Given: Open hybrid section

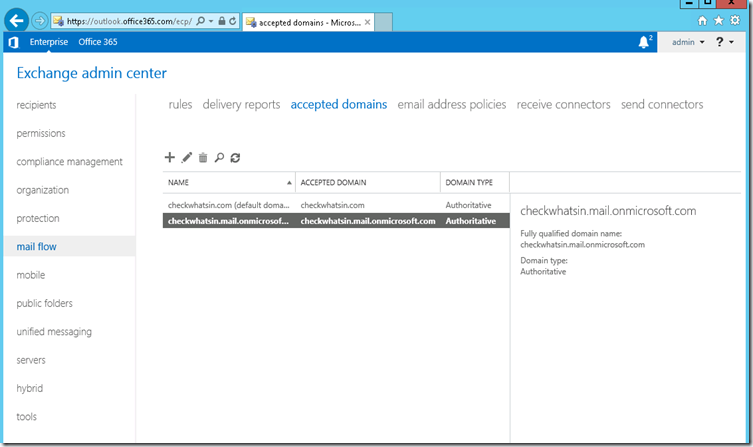Looking at the screenshot, I should [30, 388].
